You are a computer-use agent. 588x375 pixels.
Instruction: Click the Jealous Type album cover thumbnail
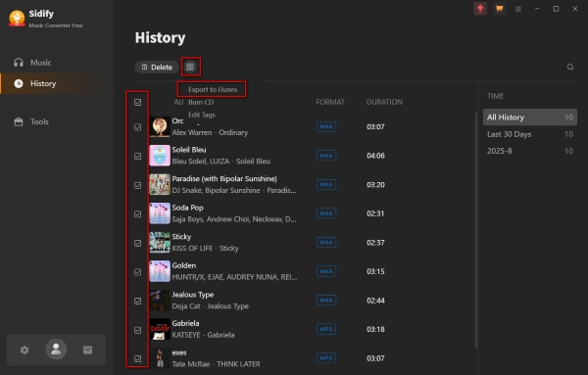tap(160, 300)
